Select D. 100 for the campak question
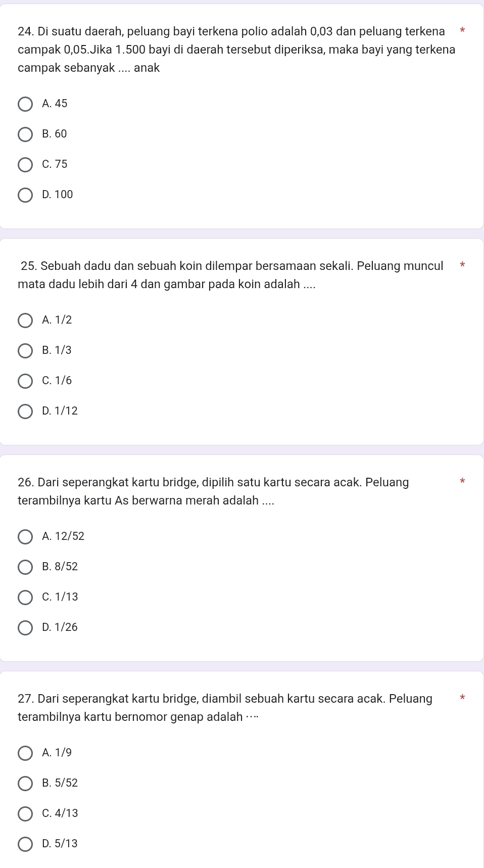Viewport: 484px width, 868px height. tap(25, 195)
